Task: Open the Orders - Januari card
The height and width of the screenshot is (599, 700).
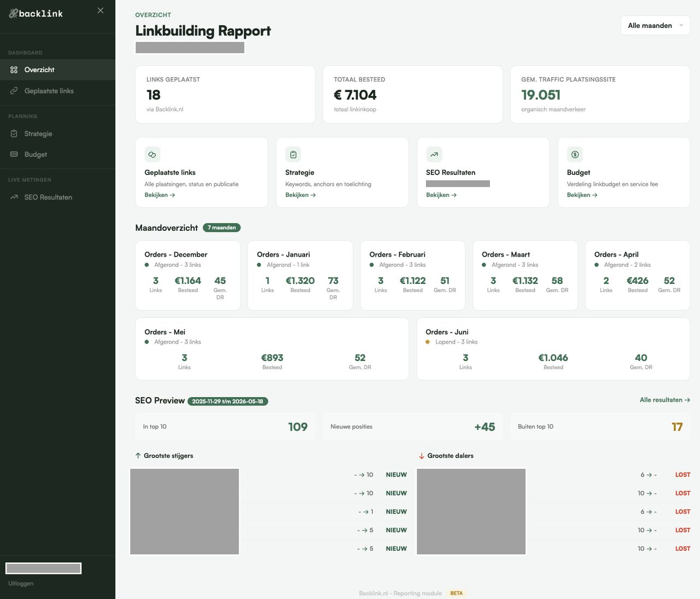Action: tap(300, 276)
